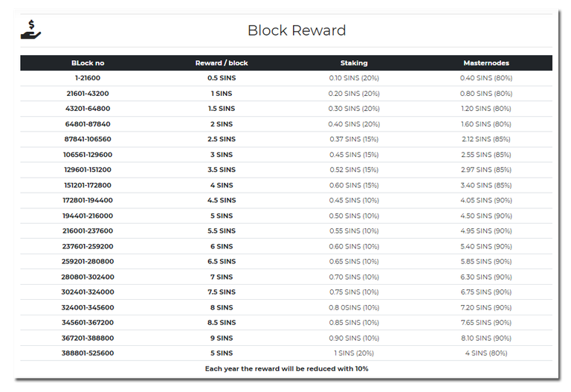The height and width of the screenshot is (392, 571).
Task: Select the 2.97 SINS (85%) masternode value
Action: click(486, 170)
